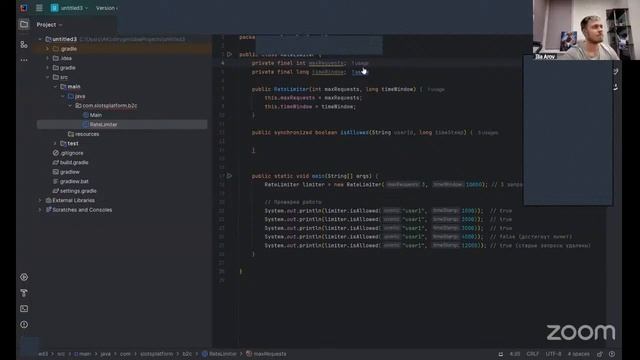The image size is (640, 360).
Task: Collapse the java folder arrow
Action: click(x=62, y=96)
